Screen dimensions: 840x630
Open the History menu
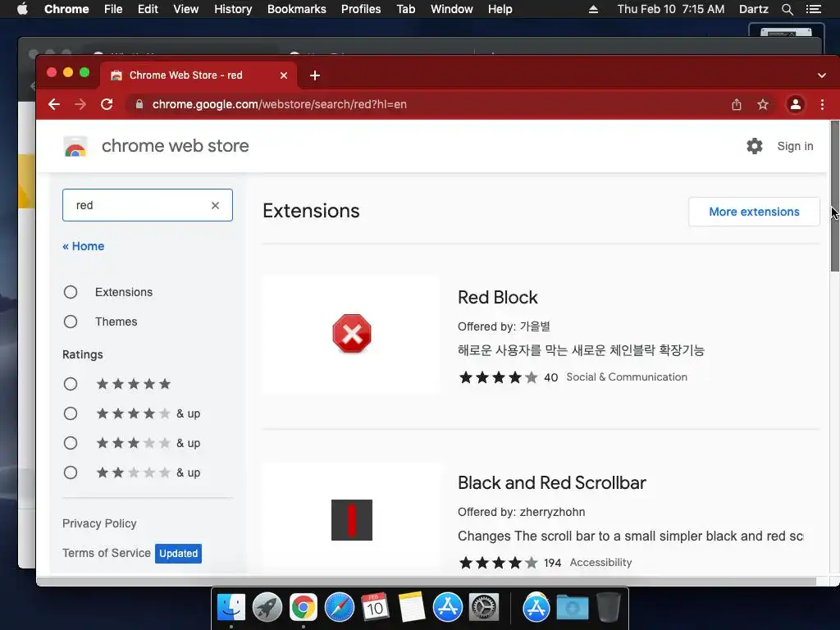[233, 9]
